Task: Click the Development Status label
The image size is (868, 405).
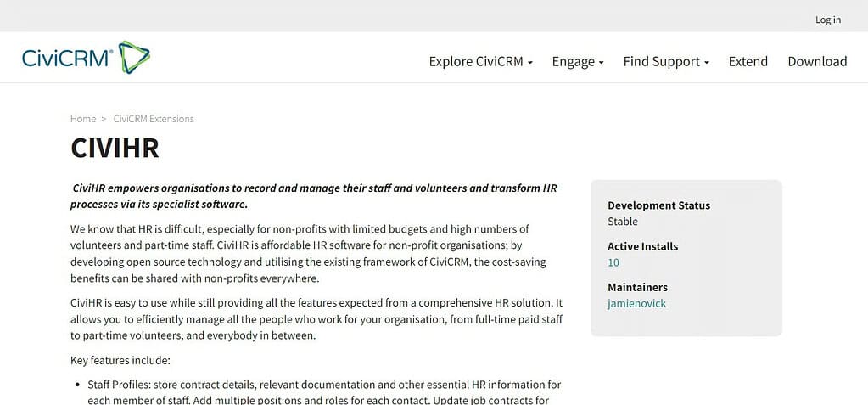Action: 658,205
